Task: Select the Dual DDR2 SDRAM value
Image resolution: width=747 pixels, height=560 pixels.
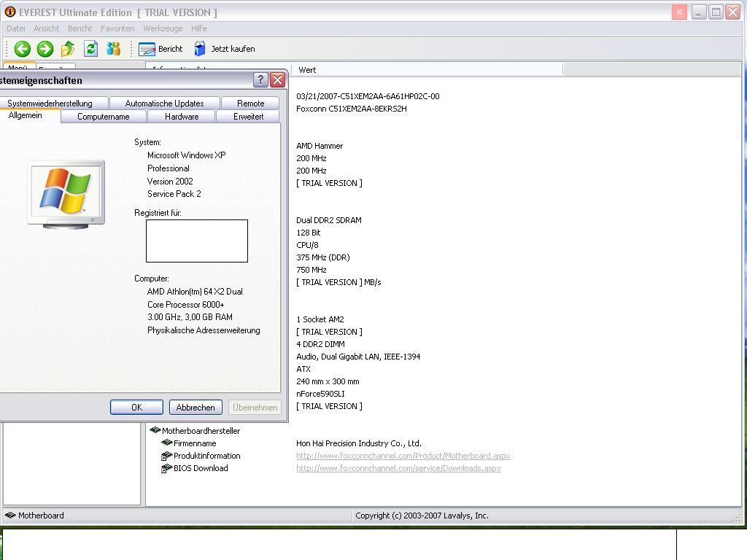Action: click(329, 220)
